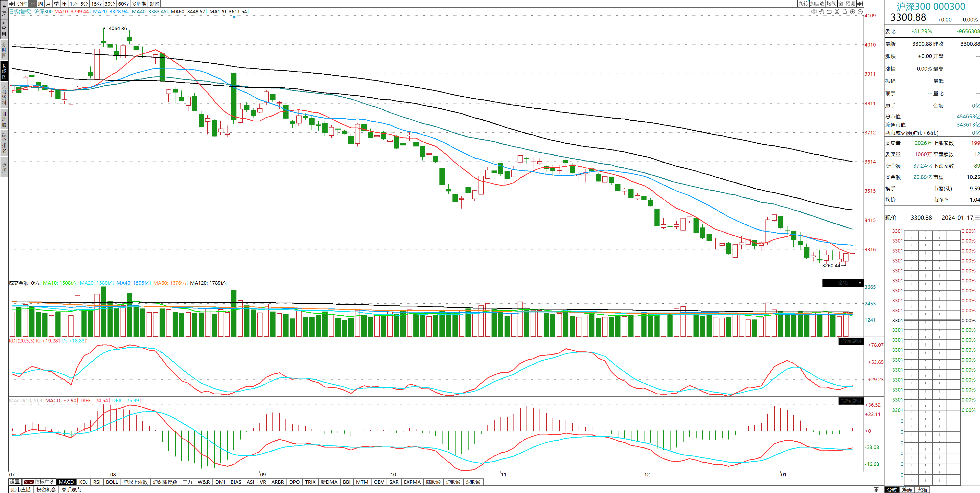Click the MA10 red legend value
Image resolution: width=980 pixels, height=493 pixels.
coord(71,12)
